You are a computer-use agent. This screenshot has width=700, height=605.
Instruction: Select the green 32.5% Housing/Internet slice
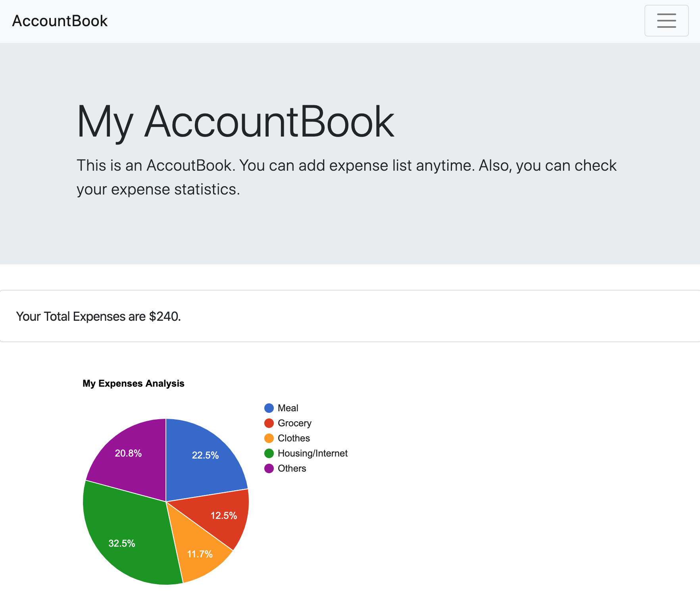[122, 543]
